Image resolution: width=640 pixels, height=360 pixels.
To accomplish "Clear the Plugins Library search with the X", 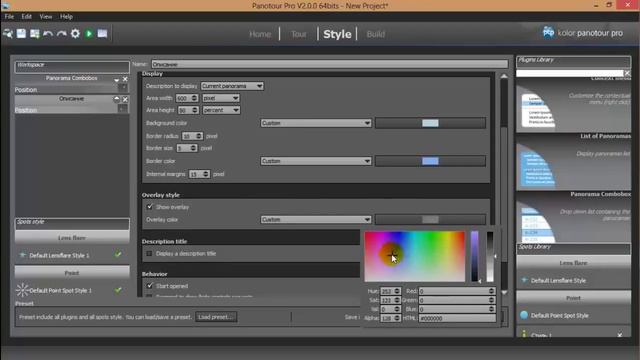I will [x=627, y=73].
